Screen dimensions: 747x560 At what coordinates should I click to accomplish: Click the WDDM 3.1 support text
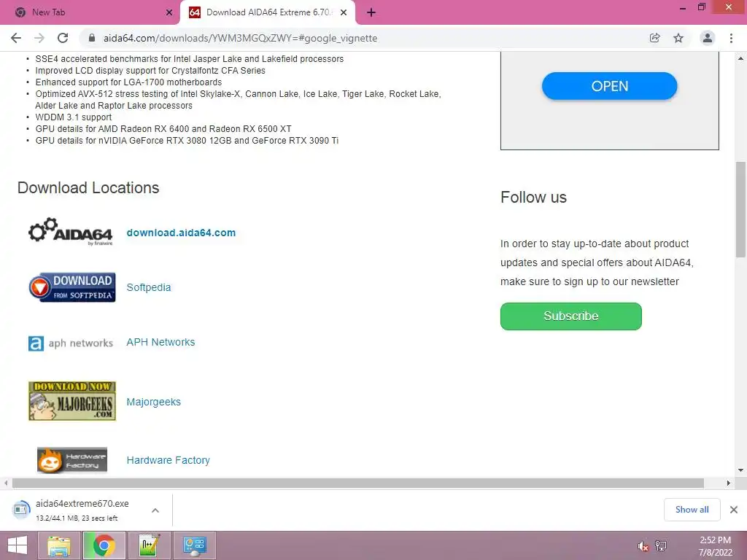pos(74,117)
